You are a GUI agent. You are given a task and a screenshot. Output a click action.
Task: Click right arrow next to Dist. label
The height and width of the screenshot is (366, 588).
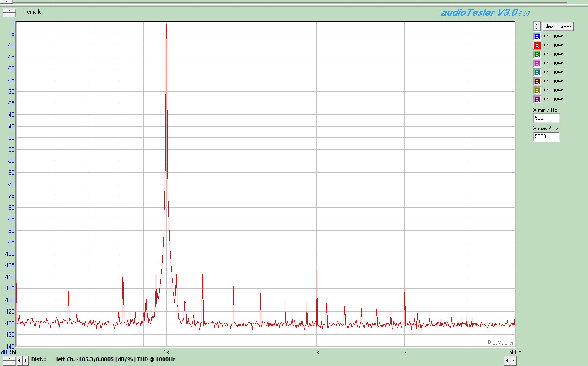click(x=26, y=360)
